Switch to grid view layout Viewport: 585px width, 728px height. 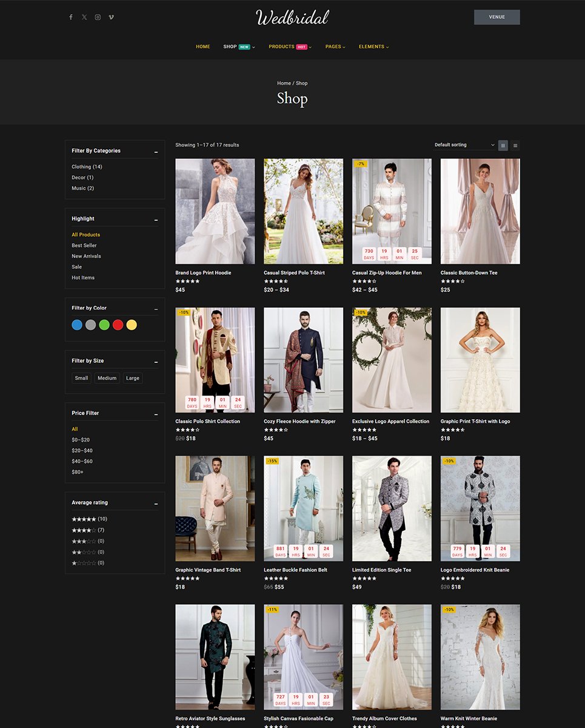click(x=503, y=146)
